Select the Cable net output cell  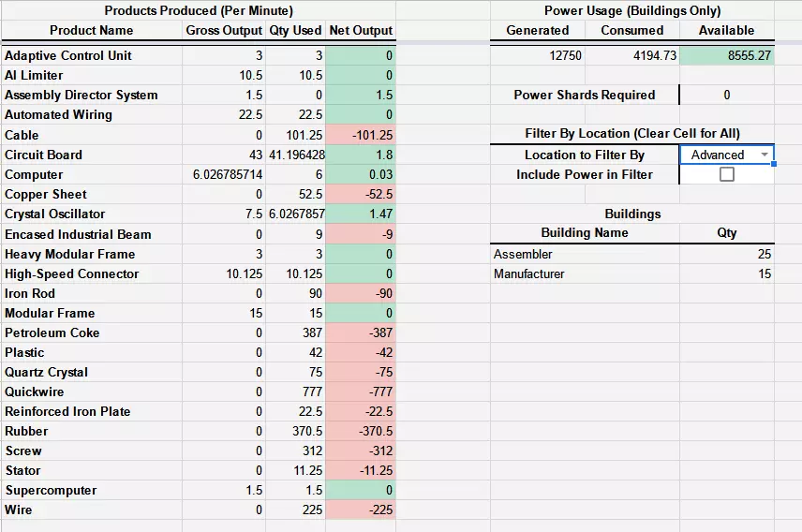click(361, 135)
